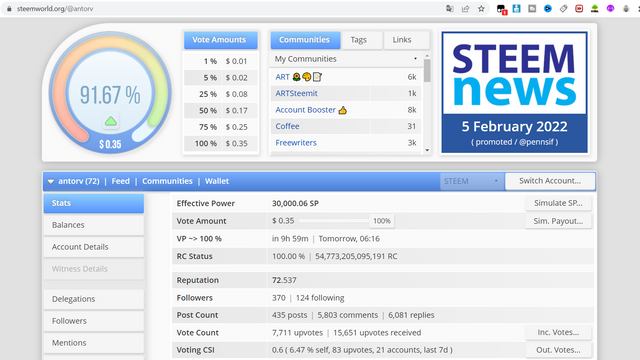Select the 50 % vote amount row
640x360 pixels.
click(221, 111)
